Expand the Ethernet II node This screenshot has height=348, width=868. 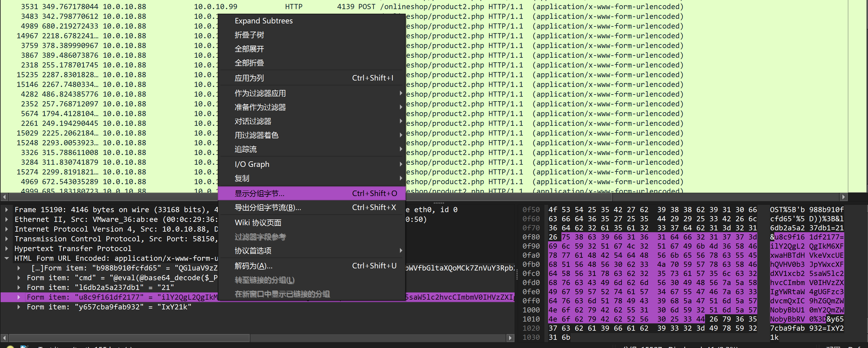tap(6, 219)
